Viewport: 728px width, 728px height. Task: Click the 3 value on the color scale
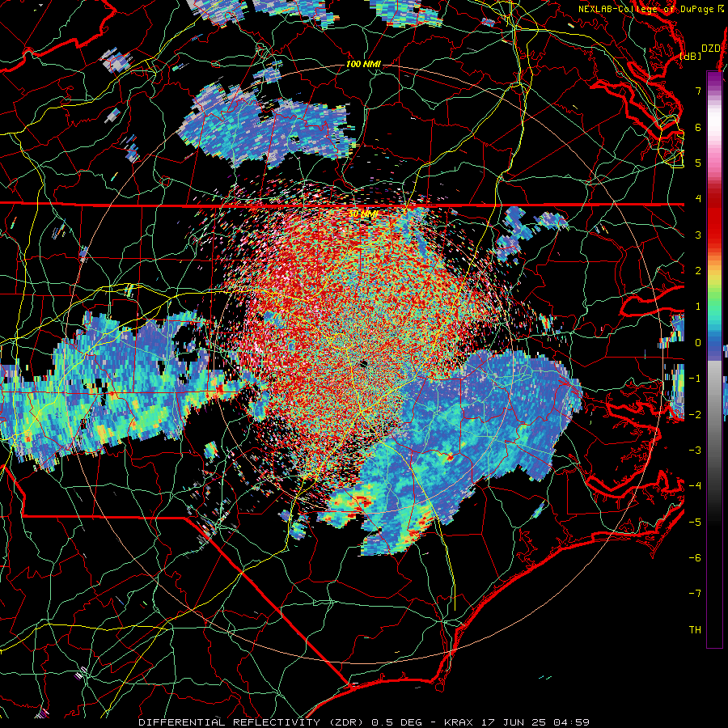point(698,235)
